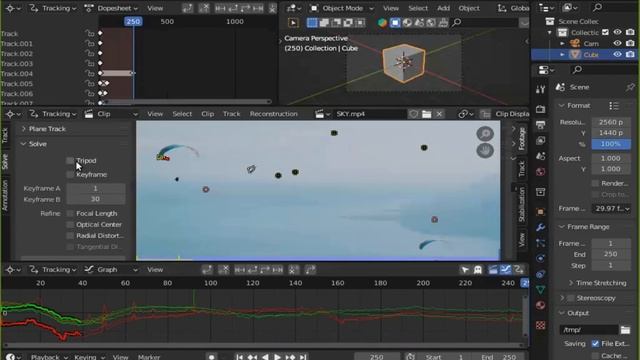Enable refine Radial Distortion checkbox

(x=70, y=236)
